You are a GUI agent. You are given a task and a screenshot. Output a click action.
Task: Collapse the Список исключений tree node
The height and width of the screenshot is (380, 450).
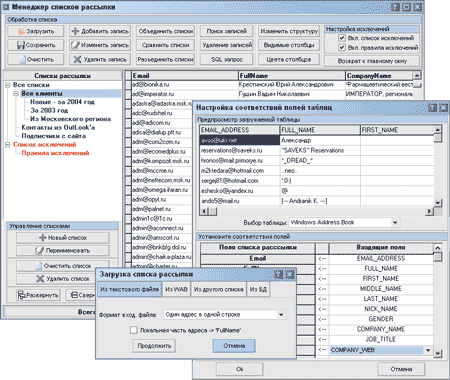[x=8, y=145]
